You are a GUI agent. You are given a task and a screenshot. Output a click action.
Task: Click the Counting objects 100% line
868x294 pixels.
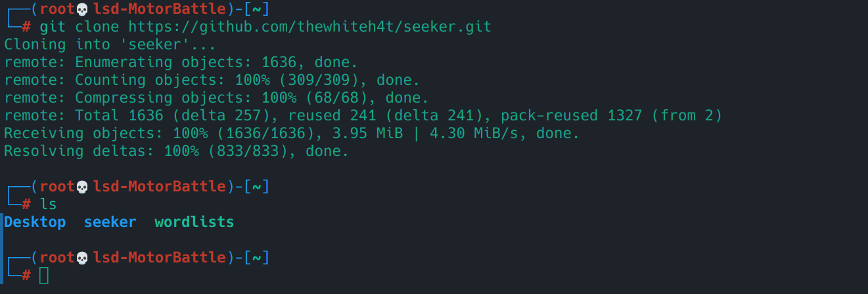[212, 80]
